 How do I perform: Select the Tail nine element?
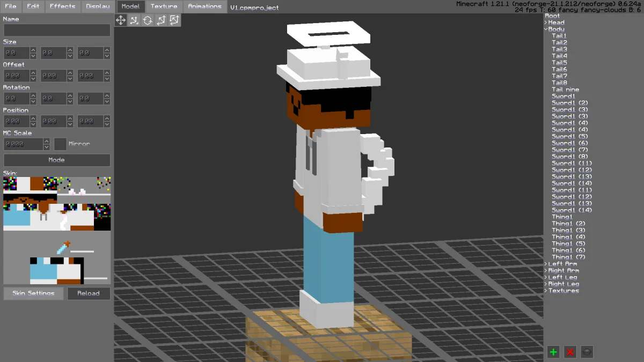click(566, 90)
